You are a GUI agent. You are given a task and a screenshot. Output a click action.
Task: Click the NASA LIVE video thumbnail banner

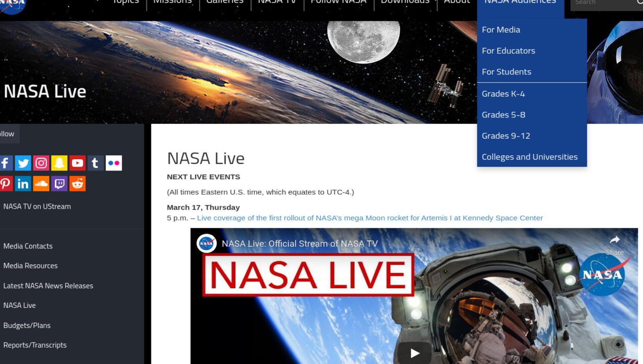(x=308, y=275)
